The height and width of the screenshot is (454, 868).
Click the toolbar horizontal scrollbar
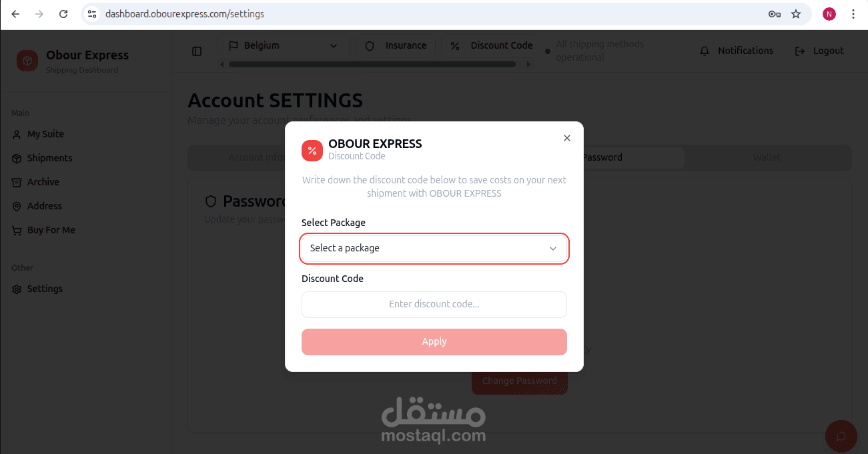tap(372, 65)
